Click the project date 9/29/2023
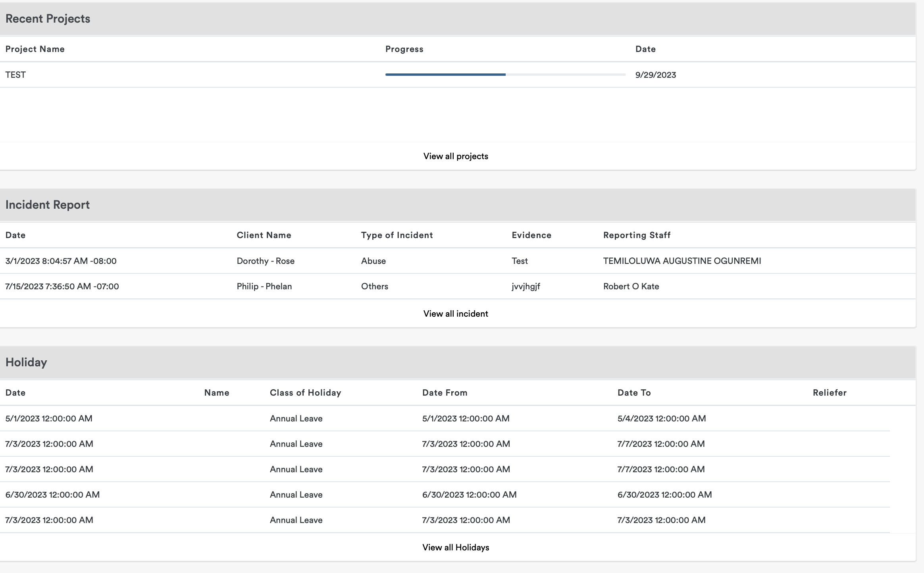The width and height of the screenshot is (924, 573). coord(655,75)
